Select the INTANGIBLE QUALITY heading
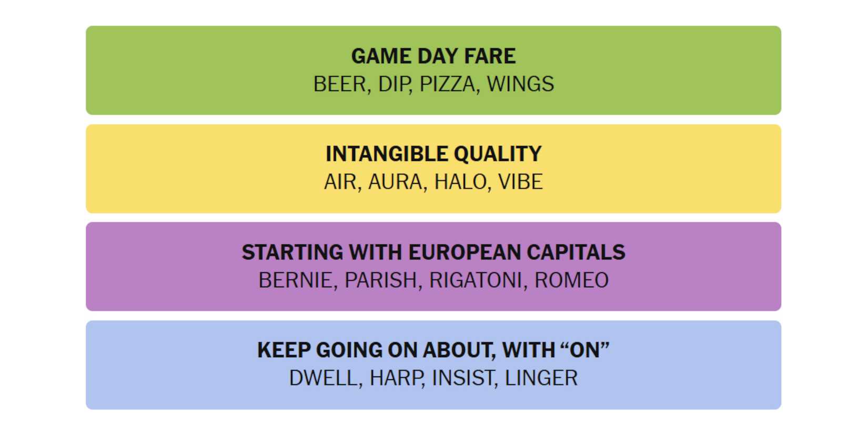Image resolution: width=868 pixels, height=434 pixels. (x=433, y=154)
